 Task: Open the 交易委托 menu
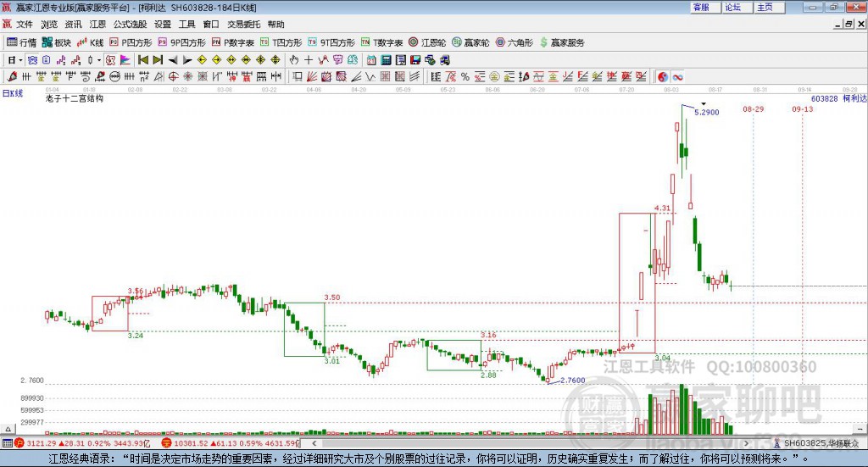pyautogui.click(x=243, y=25)
